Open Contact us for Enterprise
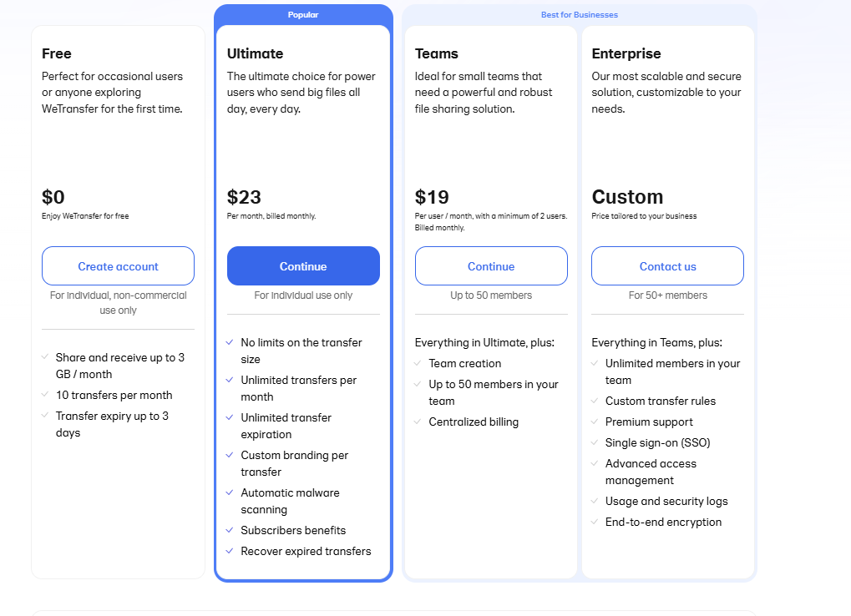 coord(667,265)
